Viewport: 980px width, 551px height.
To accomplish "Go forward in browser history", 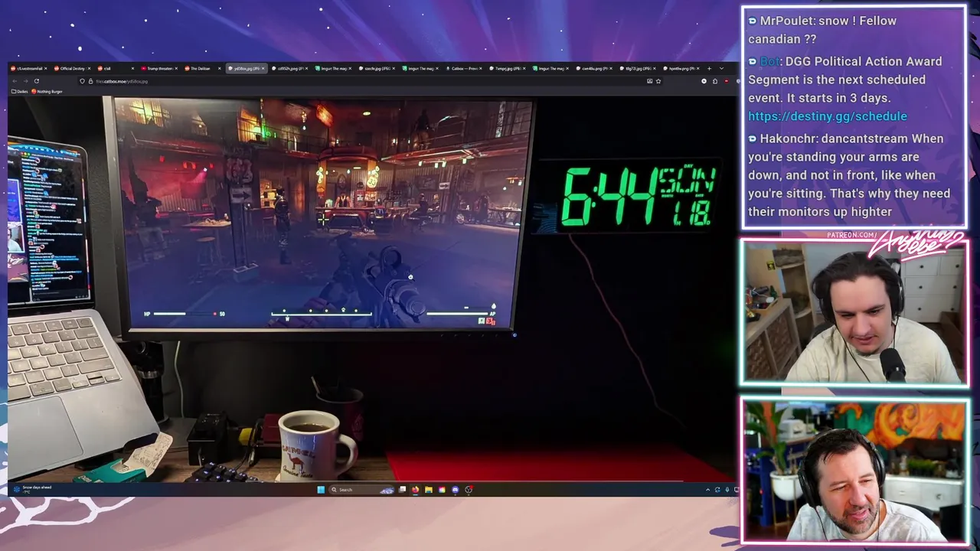I will click(25, 81).
